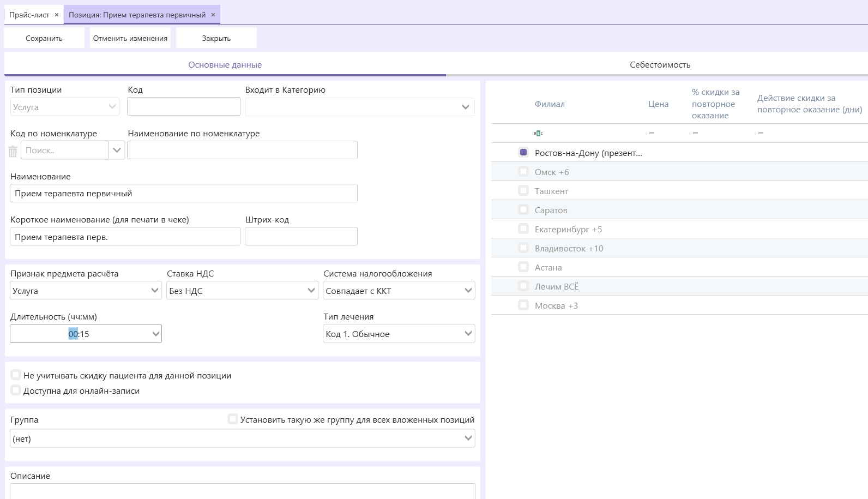Toggle Установить такую же группу checkbox
Screen dimensions: 868x499
[233, 419]
